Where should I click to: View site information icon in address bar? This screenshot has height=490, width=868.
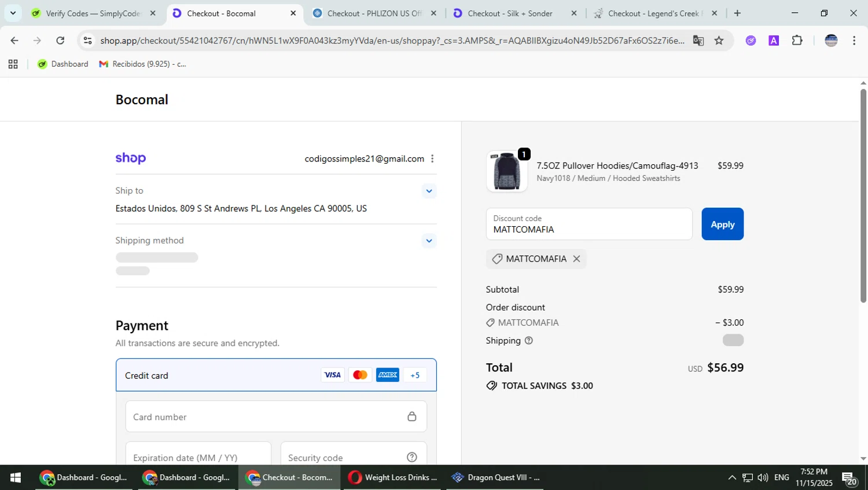click(87, 40)
